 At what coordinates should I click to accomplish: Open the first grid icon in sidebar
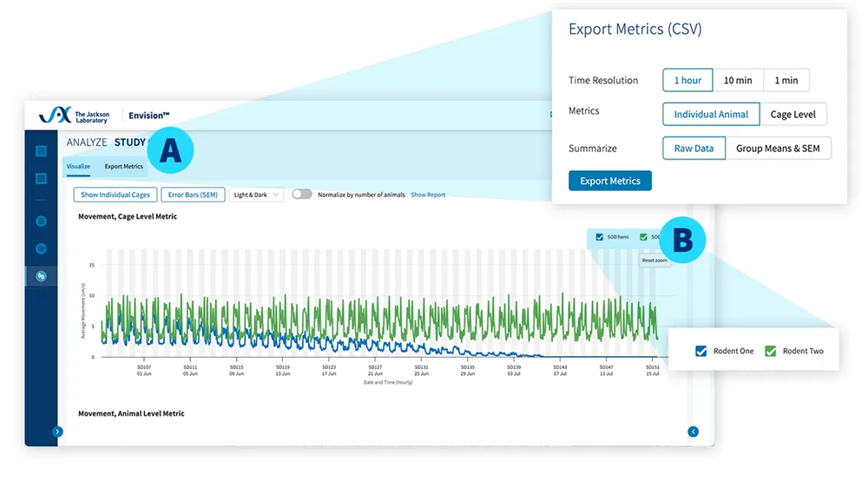(x=41, y=151)
